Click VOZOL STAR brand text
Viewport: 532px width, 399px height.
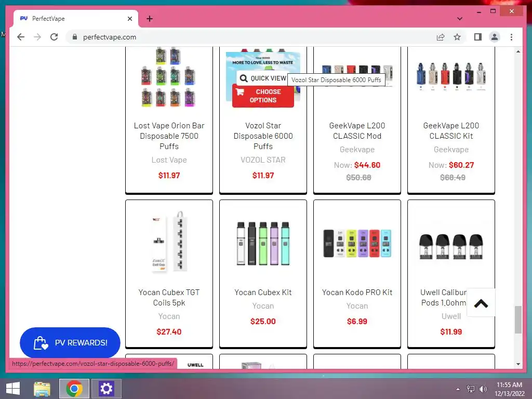(x=263, y=160)
